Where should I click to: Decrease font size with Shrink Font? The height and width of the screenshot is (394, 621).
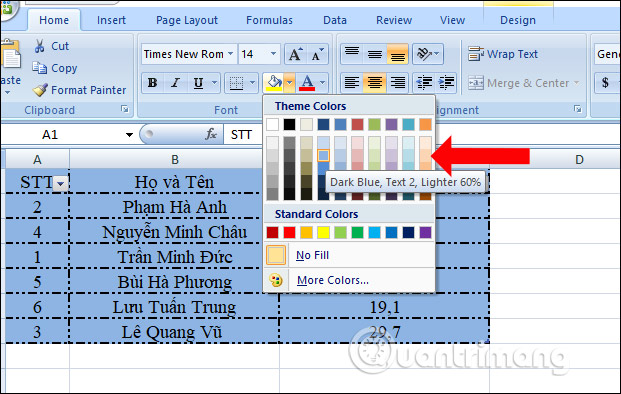pyautogui.click(x=317, y=54)
